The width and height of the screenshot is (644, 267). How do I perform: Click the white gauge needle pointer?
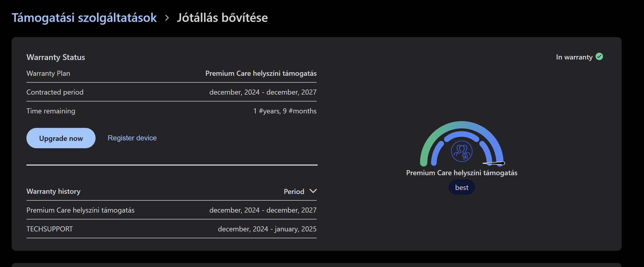click(494, 163)
